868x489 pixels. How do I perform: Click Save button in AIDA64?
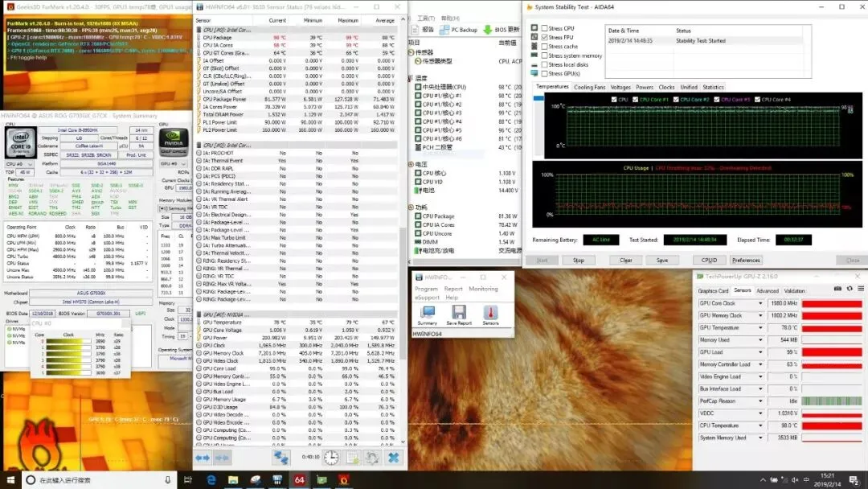pos(662,261)
